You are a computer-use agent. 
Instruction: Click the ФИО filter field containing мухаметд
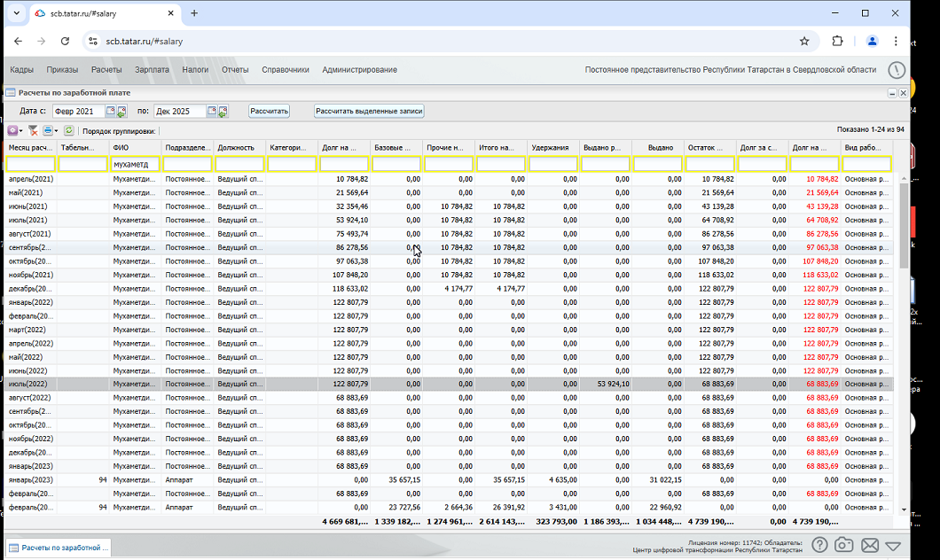[x=135, y=164]
